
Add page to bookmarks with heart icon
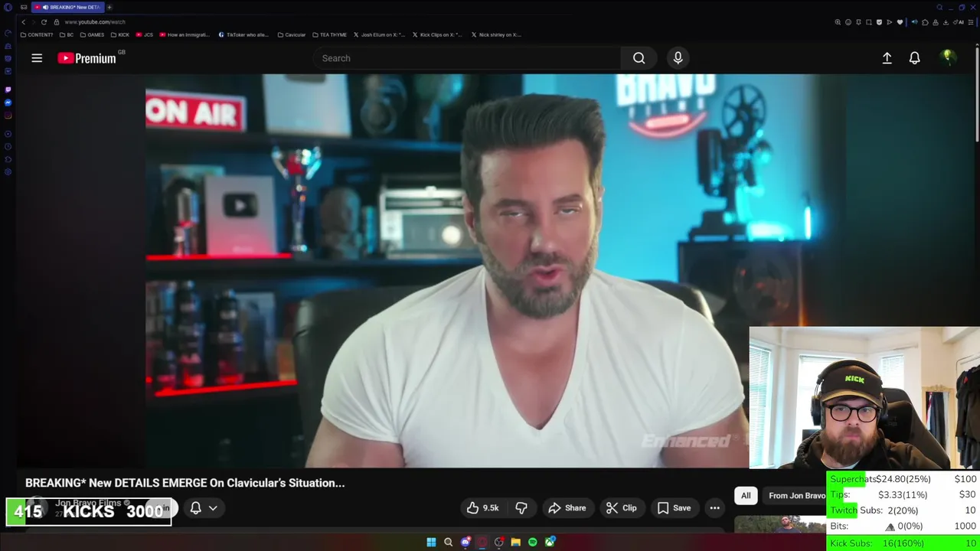900,22
